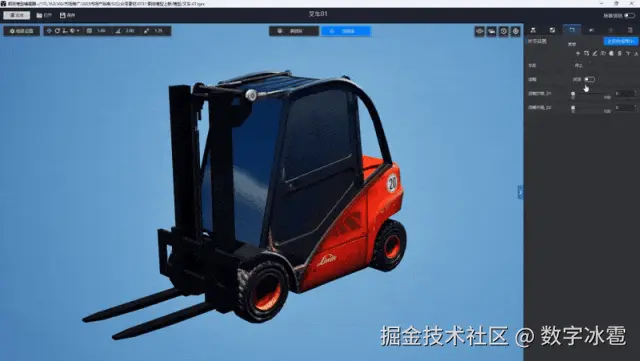Click the camera icon in viewport corner

pyautogui.click(x=491, y=31)
